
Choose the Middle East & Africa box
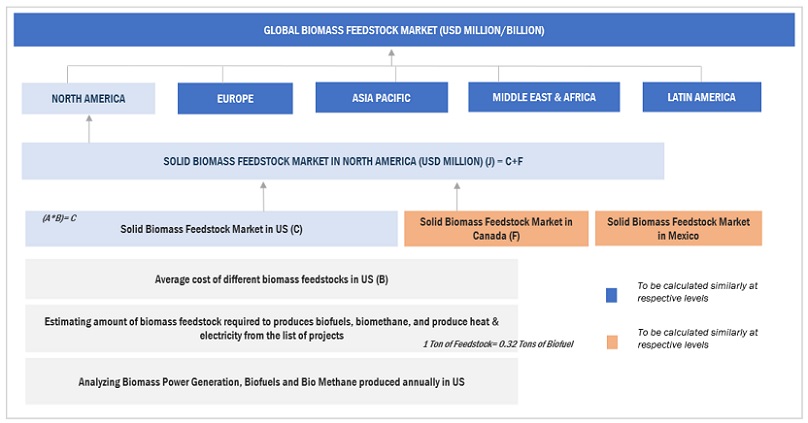click(x=544, y=98)
